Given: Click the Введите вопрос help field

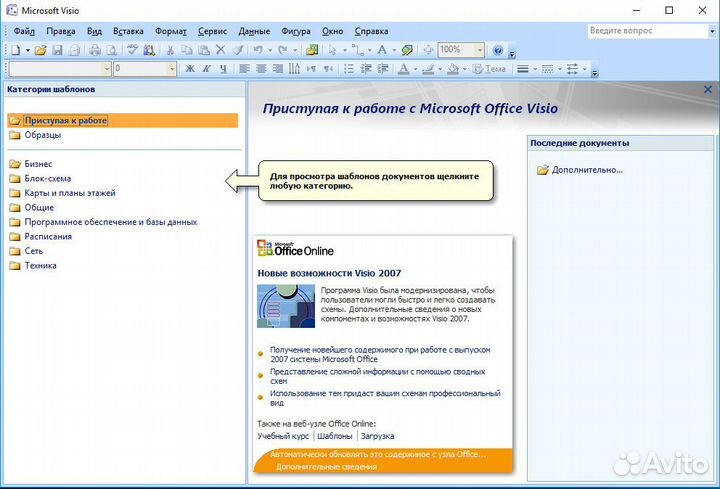Looking at the screenshot, I should (647, 31).
